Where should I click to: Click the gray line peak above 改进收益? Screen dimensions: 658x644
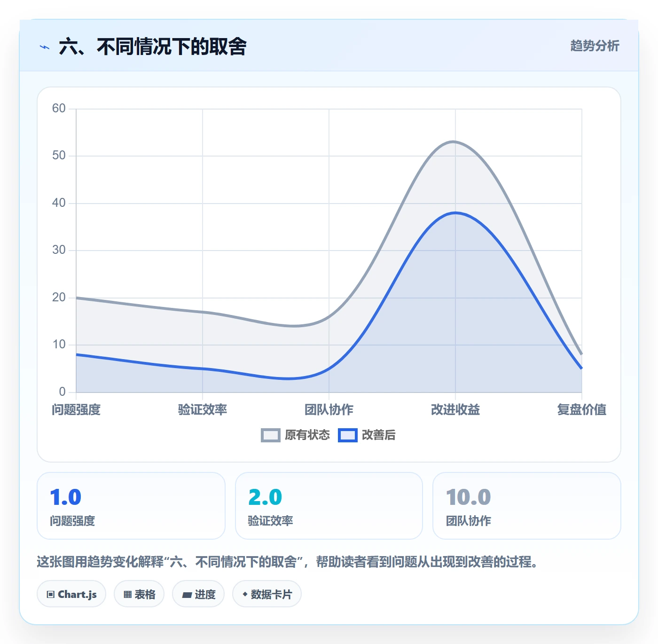454,141
